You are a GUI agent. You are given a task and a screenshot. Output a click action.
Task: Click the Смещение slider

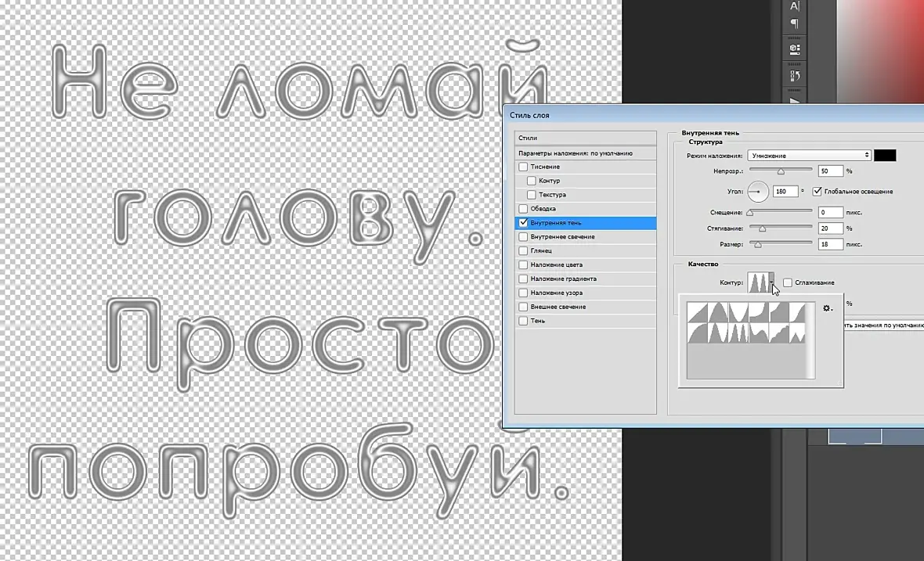tap(780, 212)
